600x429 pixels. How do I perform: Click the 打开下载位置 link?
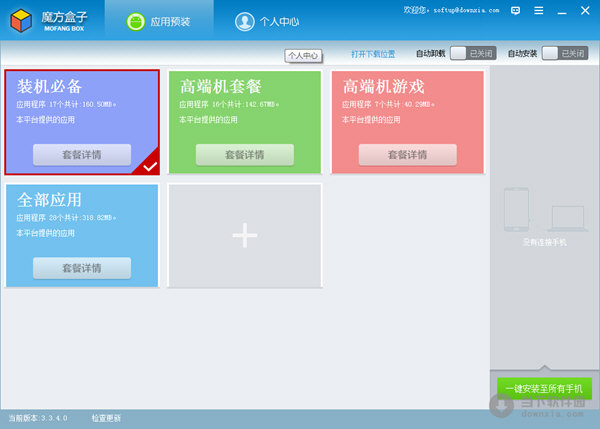point(372,53)
